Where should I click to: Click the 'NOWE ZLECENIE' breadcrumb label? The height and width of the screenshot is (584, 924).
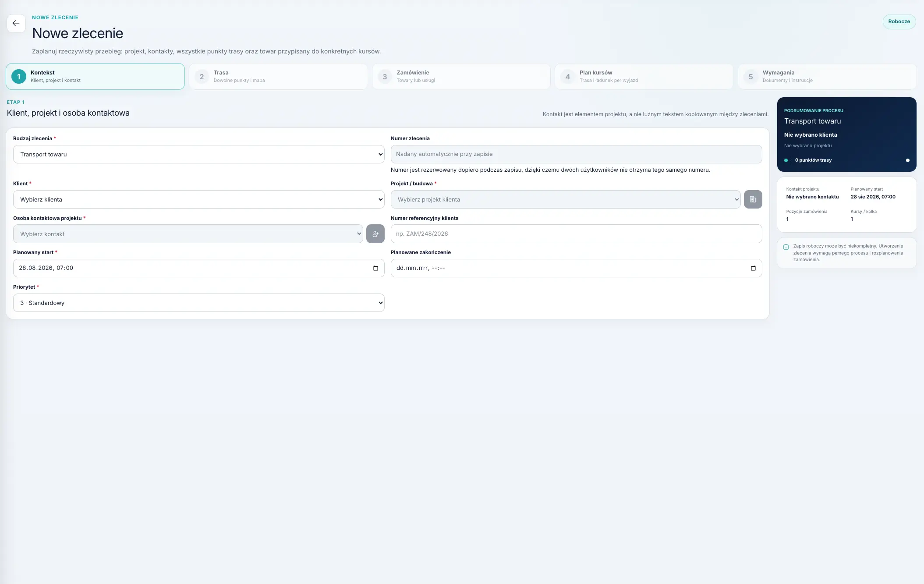(x=55, y=18)
